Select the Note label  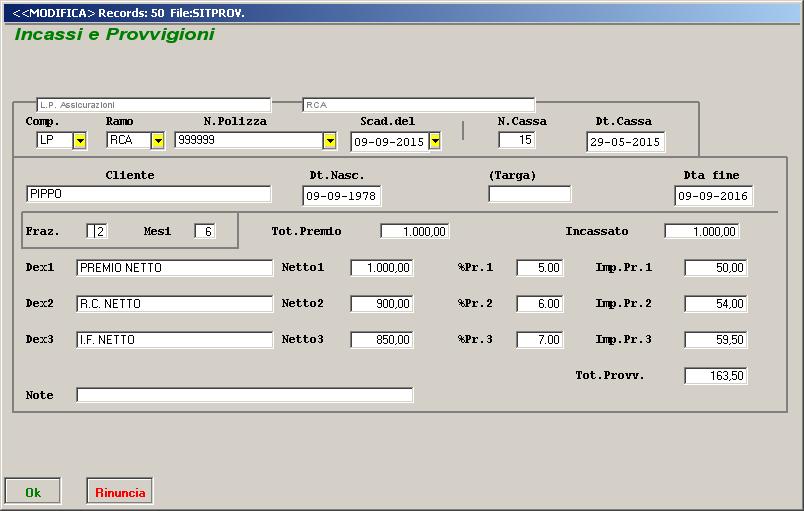tap(39, 395)
